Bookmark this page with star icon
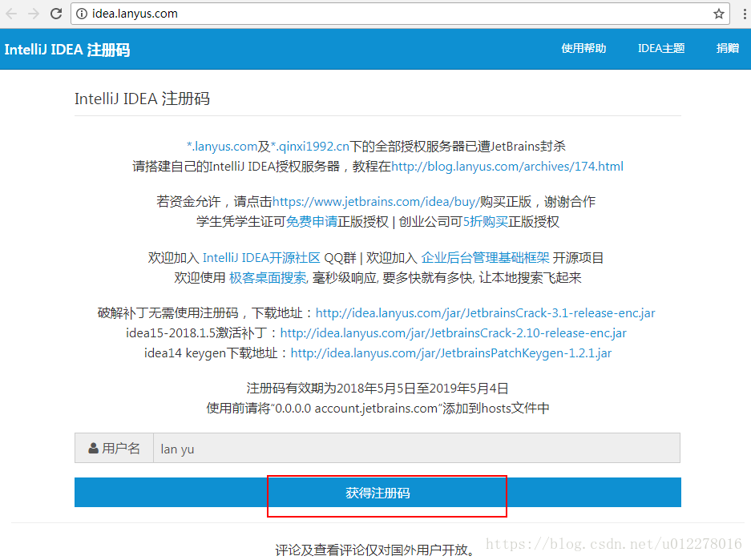This screenshot has width=751, height=560. (x=718, y=14)
